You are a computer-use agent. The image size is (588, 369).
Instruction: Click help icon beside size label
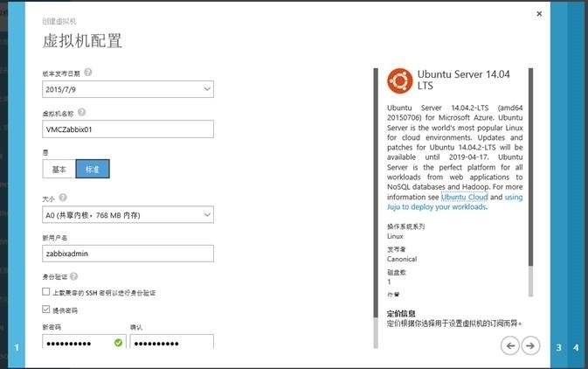click(x=63, y=197)
